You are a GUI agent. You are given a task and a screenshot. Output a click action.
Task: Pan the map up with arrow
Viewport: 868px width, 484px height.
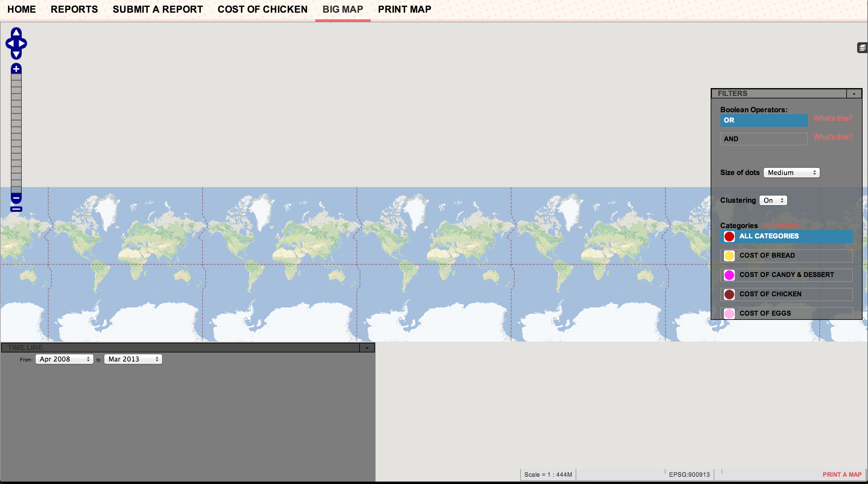tap(16, 33)
